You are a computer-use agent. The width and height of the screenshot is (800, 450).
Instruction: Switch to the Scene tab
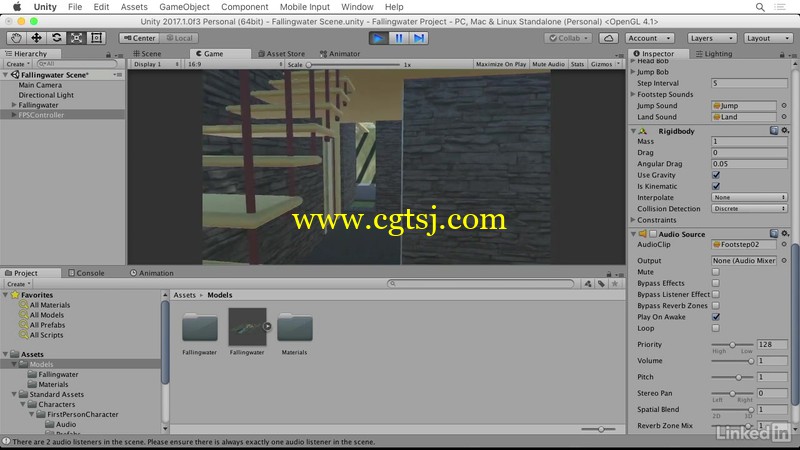click(x=147, y=54)
